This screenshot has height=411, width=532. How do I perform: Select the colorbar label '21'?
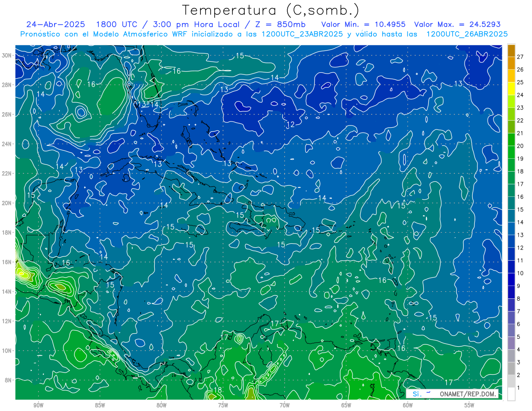tap(520, 133)
